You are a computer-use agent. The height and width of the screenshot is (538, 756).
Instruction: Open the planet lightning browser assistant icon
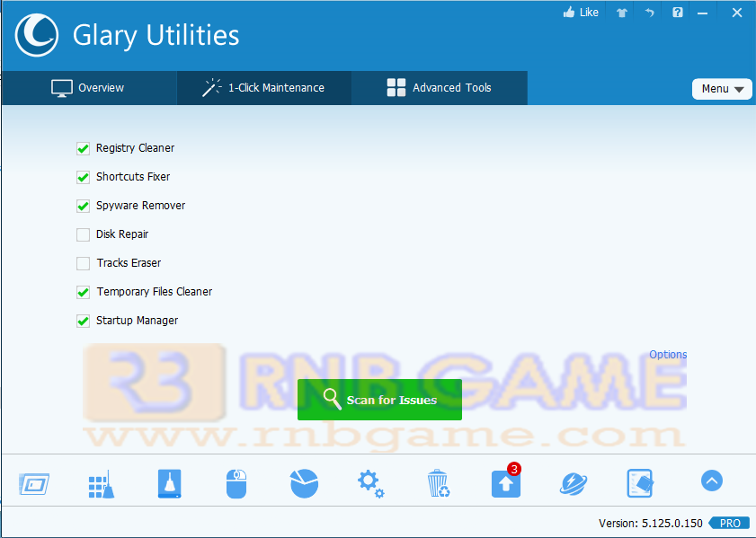574,484
